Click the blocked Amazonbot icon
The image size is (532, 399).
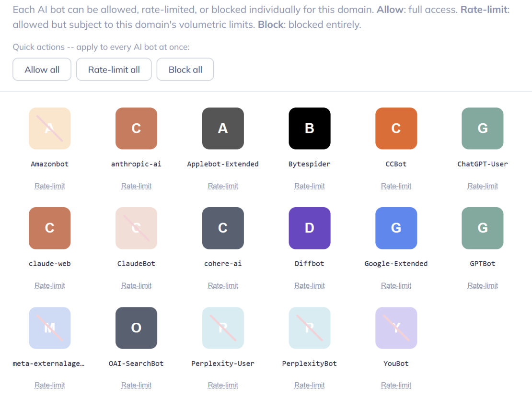tap(49, 129)
